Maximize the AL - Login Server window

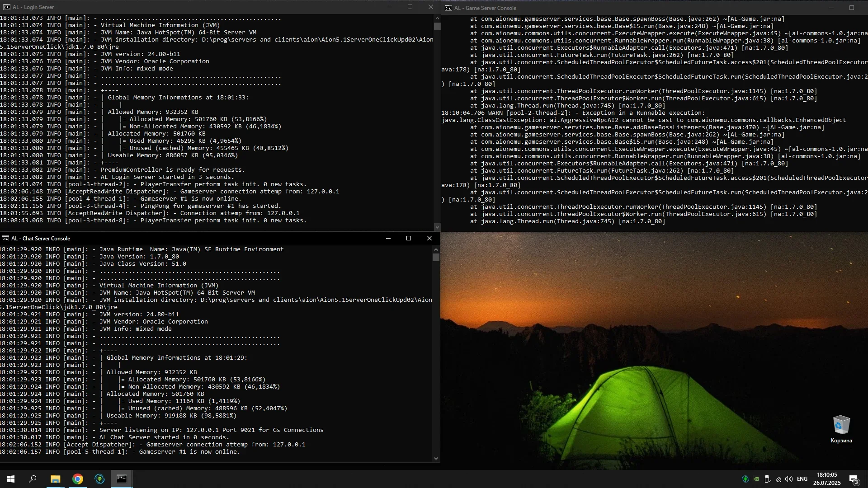coord(410,7)
